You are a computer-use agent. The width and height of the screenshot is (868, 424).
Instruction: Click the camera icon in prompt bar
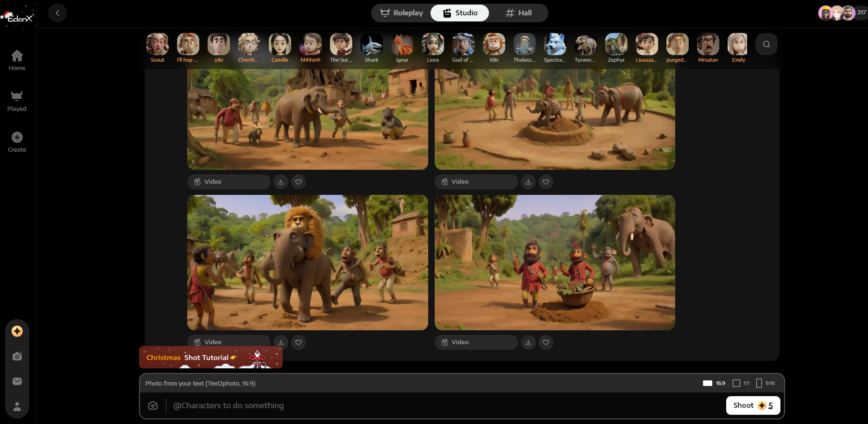[x=153, y=405]
